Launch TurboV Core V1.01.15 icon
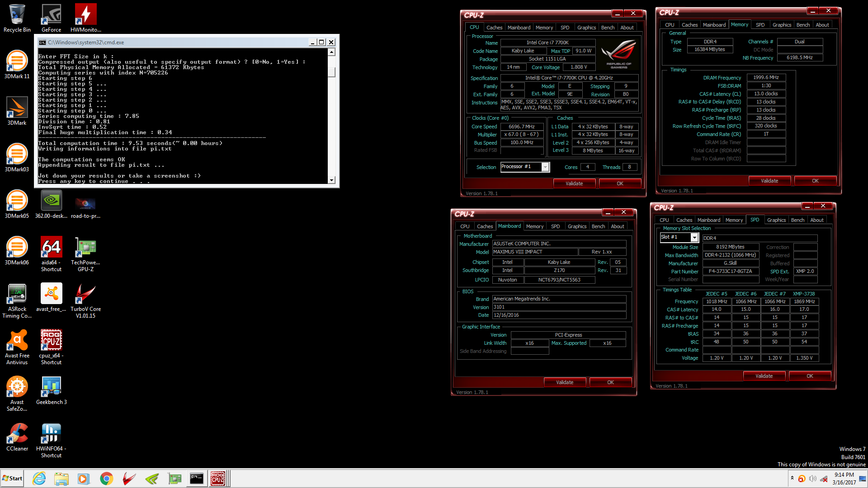Viewport: 868px width, 488px height. click(86, 300)
